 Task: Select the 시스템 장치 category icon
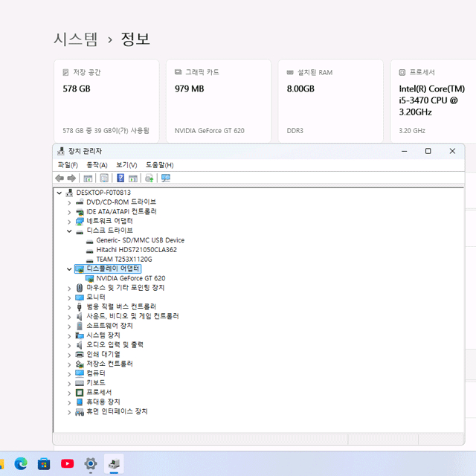pyautogui.click(x=80, y=335)
